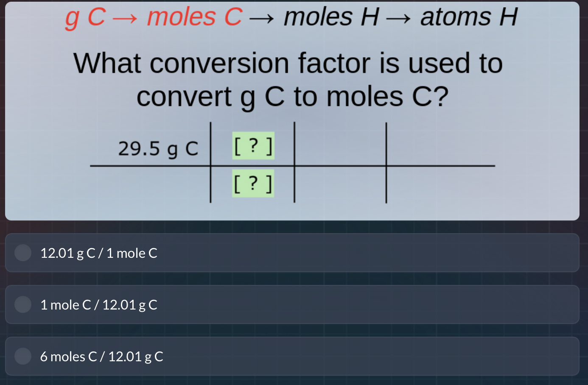
Task: Click the red "moles C" step in the roadmap
Action: click(x=195, y=17)
